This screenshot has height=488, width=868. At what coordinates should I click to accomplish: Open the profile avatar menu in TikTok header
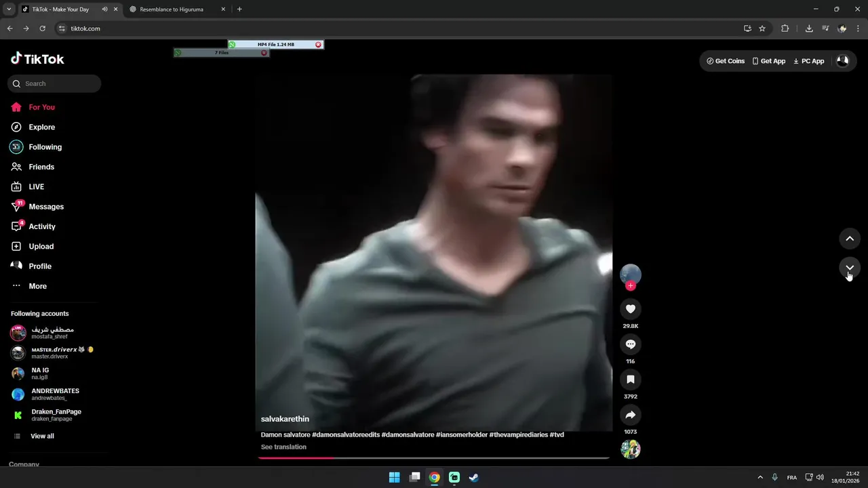click(x=842, y=60)
